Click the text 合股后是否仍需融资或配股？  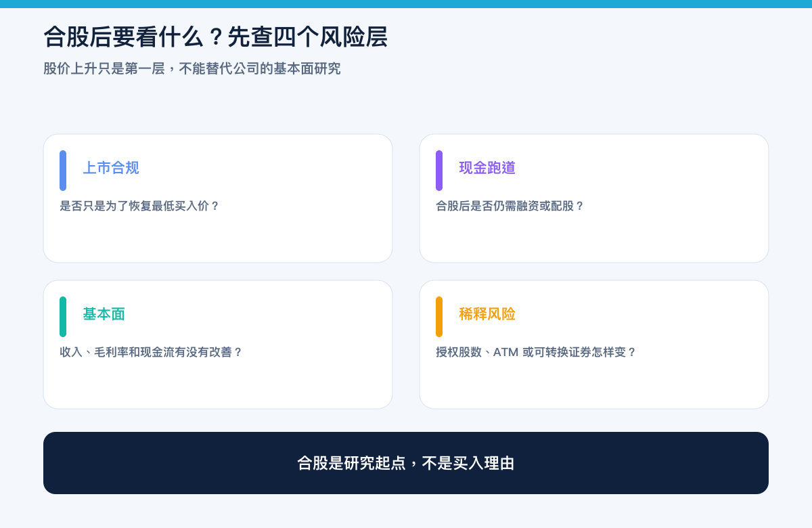510,206
